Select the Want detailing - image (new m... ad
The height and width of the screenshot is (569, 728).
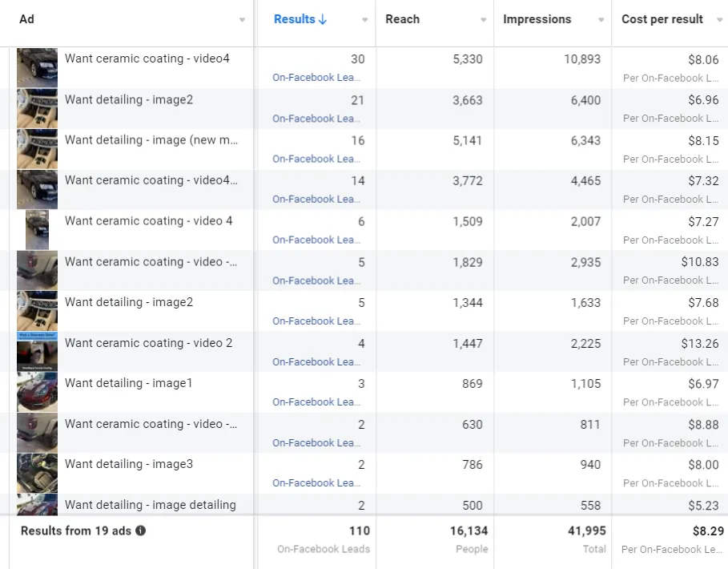151,140
